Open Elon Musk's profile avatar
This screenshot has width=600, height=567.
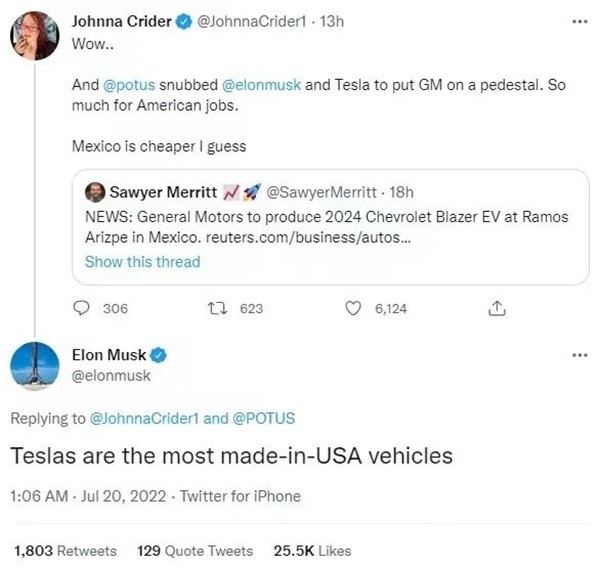tap(34, 365)
